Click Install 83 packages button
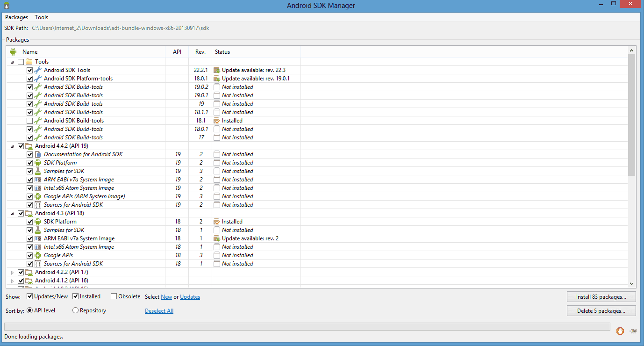 pyautogui.click(x=601, y=297)
